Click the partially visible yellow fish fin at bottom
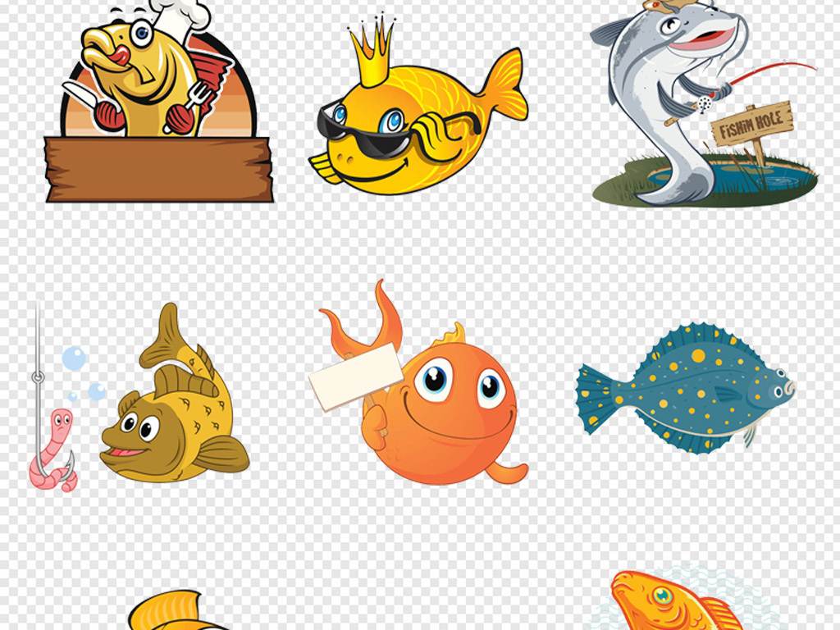 point(177,610)
